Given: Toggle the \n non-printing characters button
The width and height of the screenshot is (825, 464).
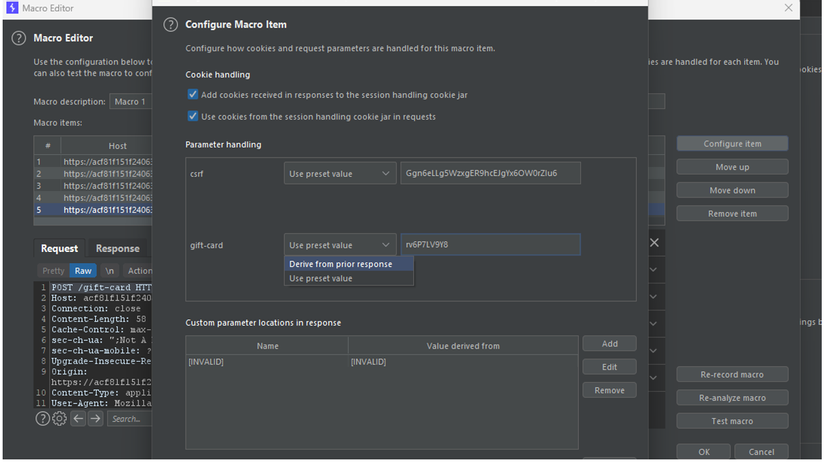Looking at the screenshot, I should click(x=110, y=271).
